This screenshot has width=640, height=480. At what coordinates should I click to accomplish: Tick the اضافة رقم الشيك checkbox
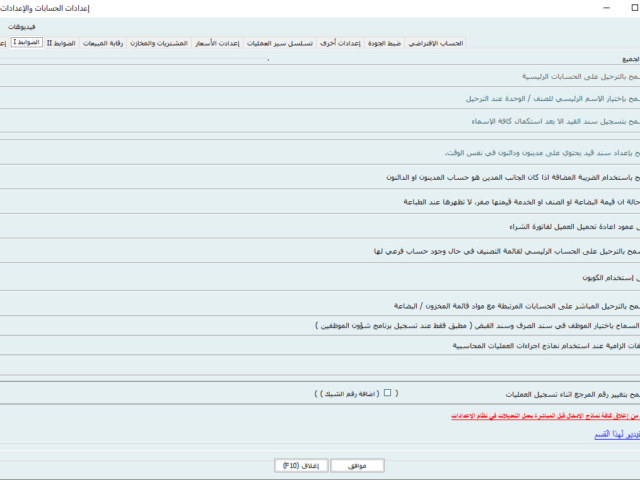(x=387, y=393)
